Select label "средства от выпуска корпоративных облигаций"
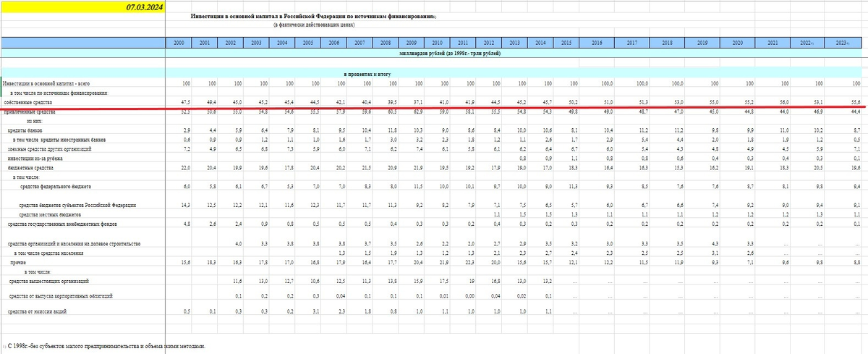 62,297
